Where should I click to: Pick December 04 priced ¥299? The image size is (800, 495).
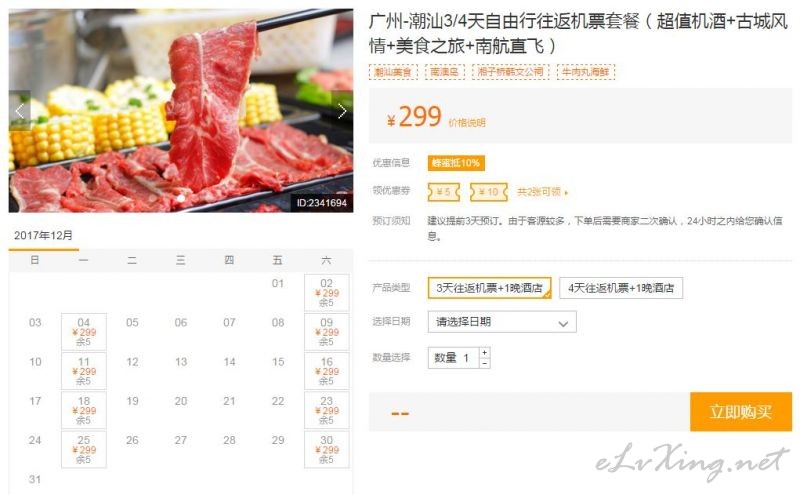(x=84, y=332)
